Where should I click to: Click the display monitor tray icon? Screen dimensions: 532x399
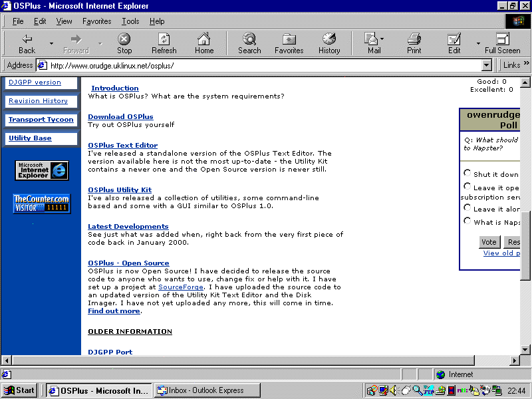[x=383, y=390]
